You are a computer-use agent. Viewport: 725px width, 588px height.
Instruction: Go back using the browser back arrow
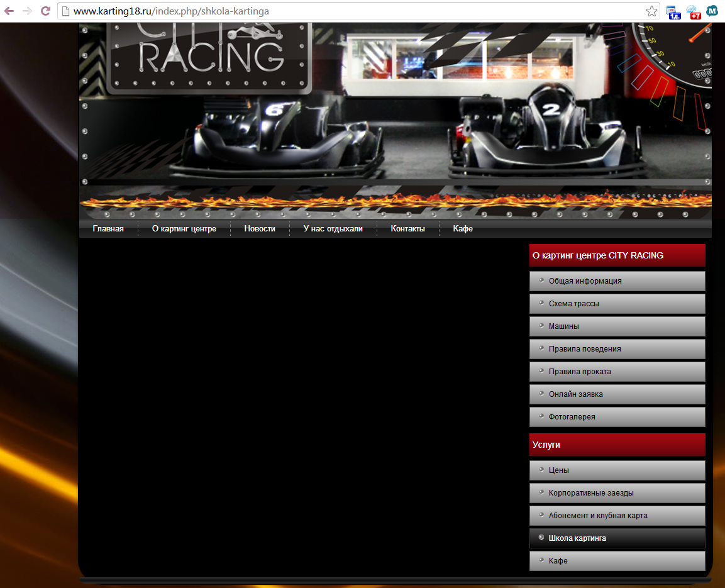(9, 11)
